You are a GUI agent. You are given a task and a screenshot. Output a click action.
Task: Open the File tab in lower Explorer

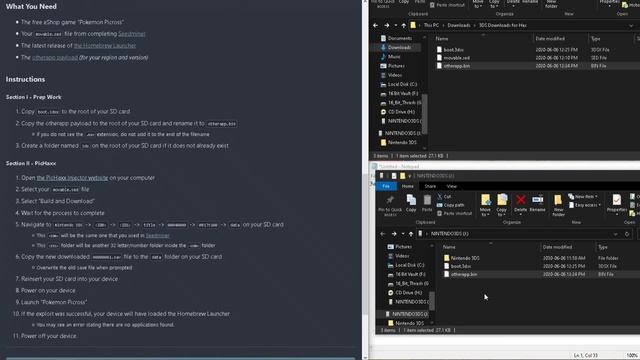click(x=386, y=186)
